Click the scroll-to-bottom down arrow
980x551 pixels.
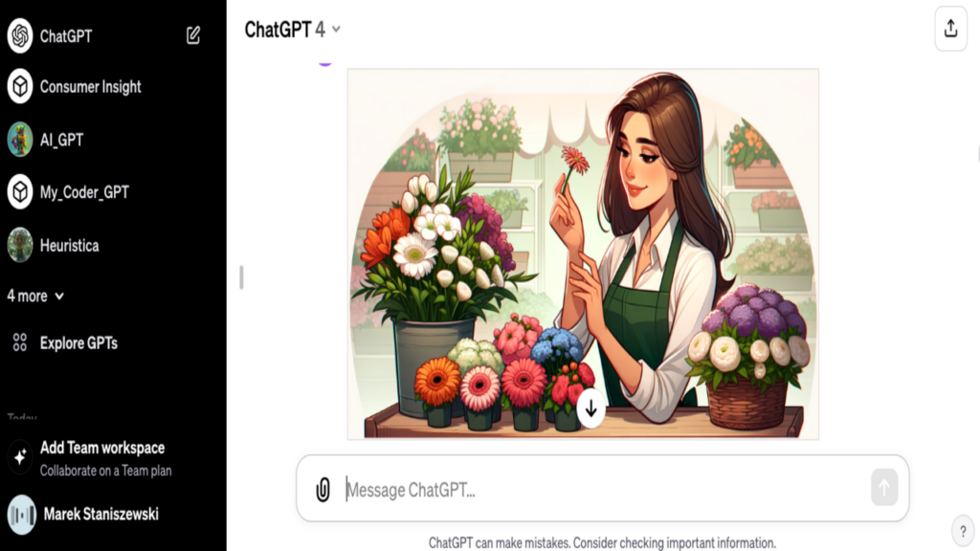[590, 408]
